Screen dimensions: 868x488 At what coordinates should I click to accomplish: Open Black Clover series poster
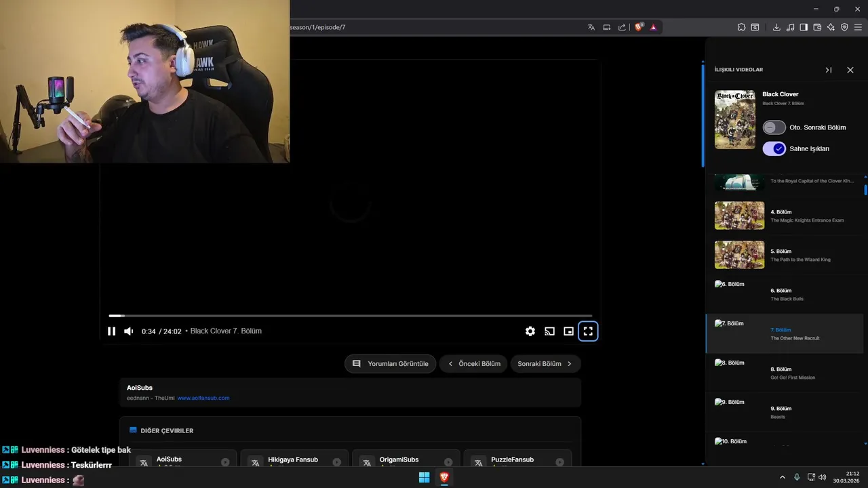[735, 119]
